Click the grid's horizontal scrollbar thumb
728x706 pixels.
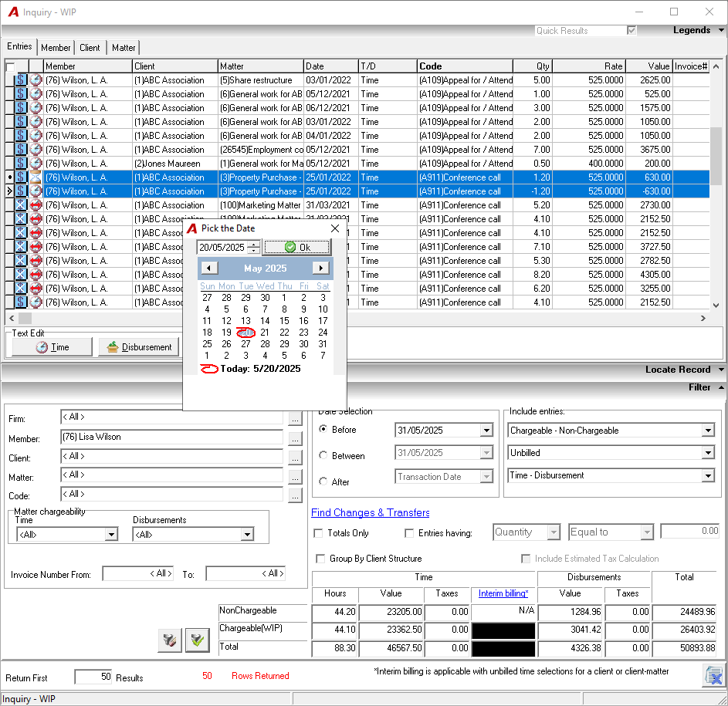[x=25, y=319]
